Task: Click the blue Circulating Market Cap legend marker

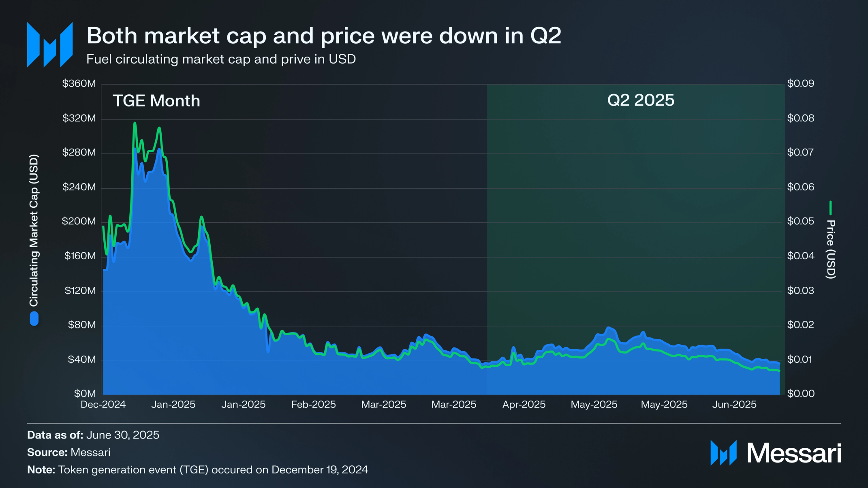Action: (34, 318)
